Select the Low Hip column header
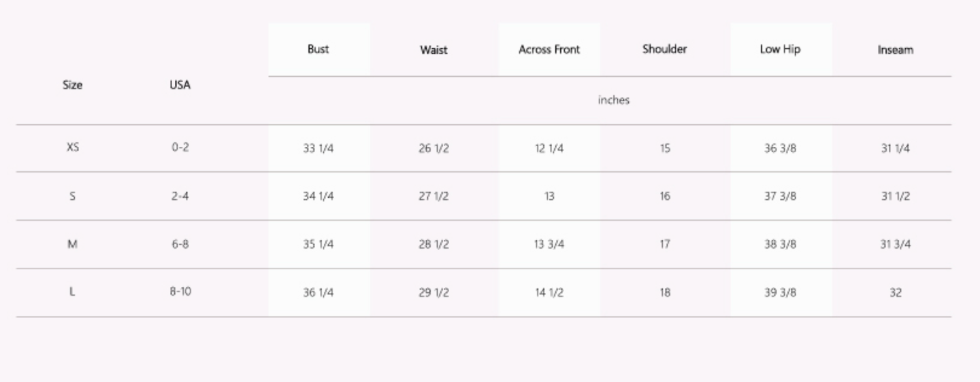980x382 pixels. 780,50
